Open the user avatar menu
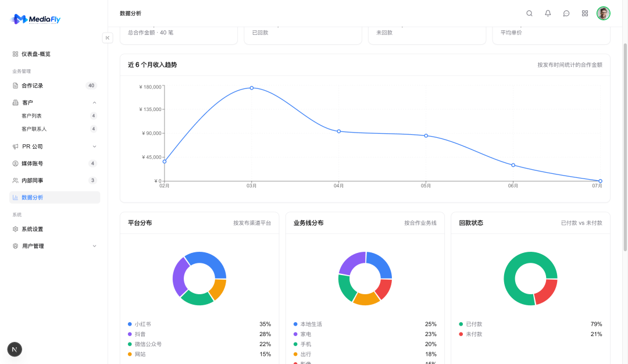 tap(603, 13)
